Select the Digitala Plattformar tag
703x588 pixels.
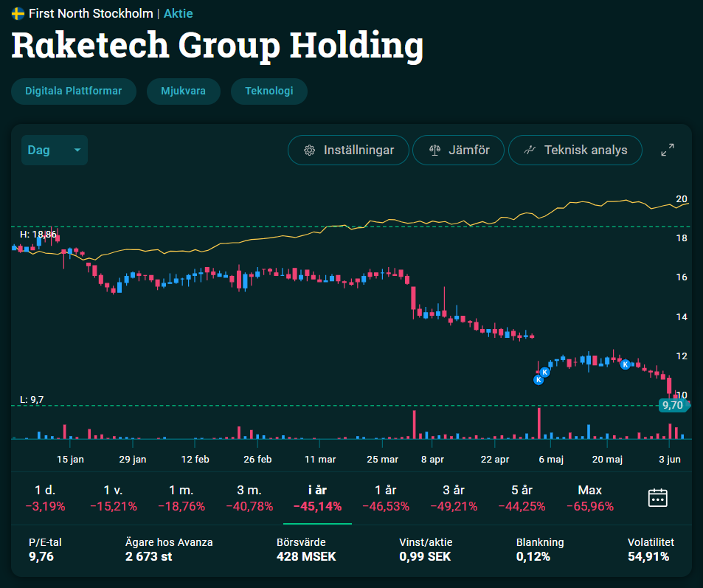[x=74, y=91]
